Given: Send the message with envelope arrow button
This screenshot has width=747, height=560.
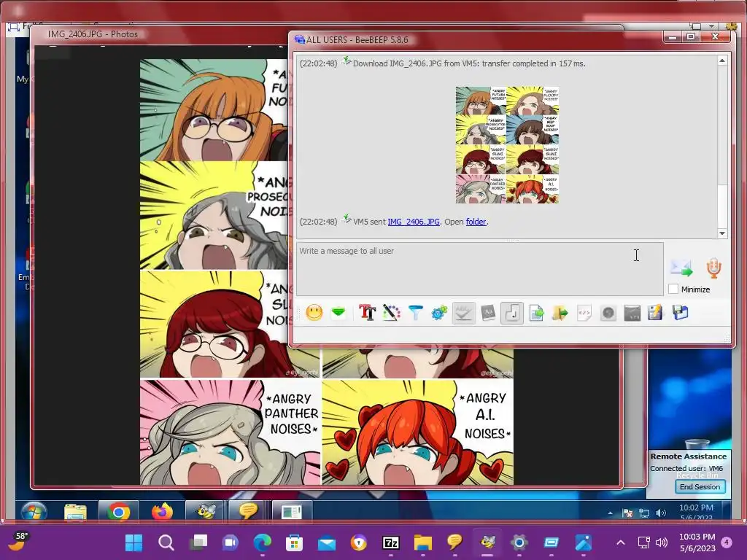Looking at the screenshot, I should (681, 268).
